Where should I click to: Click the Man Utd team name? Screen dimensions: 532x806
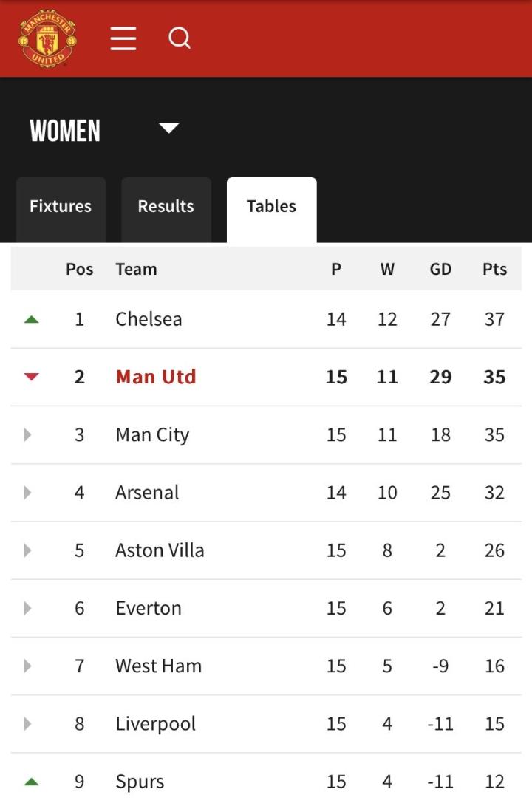156,377
